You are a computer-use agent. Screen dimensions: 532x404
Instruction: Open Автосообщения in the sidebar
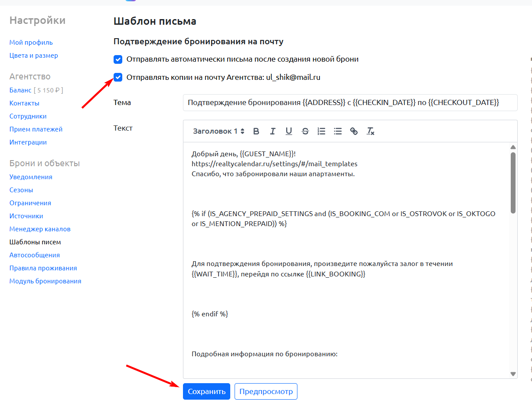click(x=35, y=255)
